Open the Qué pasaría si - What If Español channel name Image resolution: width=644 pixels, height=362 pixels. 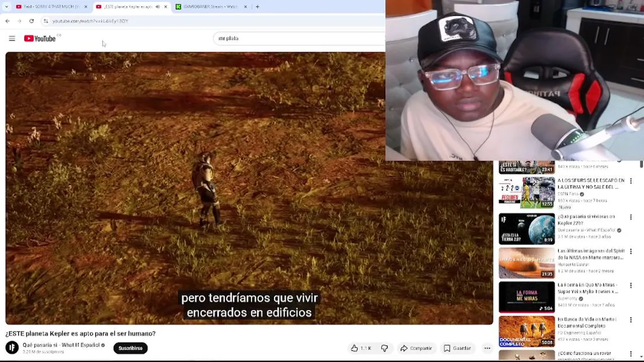point(61,345)
